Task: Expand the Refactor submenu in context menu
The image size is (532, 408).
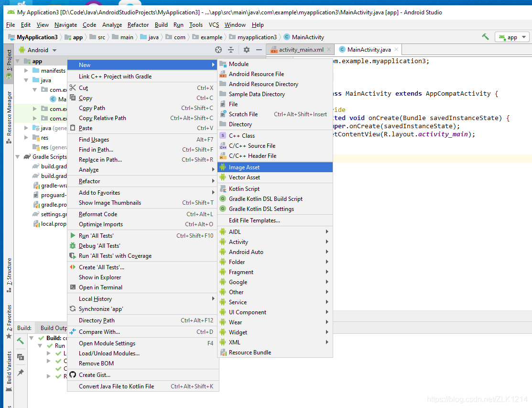Action: coord(142,181)
